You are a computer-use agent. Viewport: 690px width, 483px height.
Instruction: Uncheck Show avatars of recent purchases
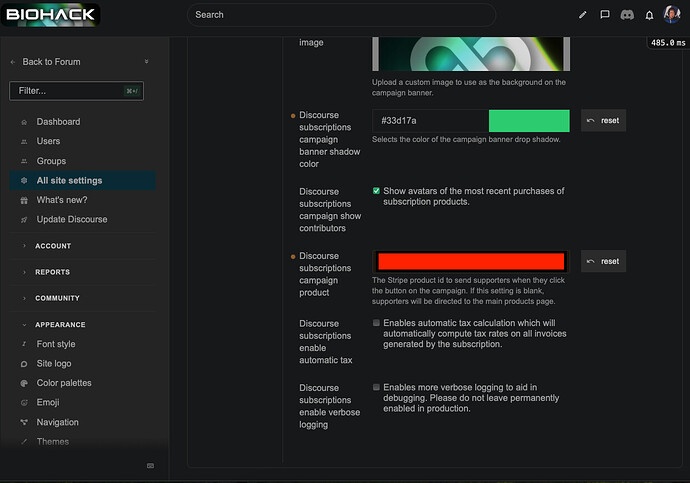pyautogui.click(x=376, y=191)
